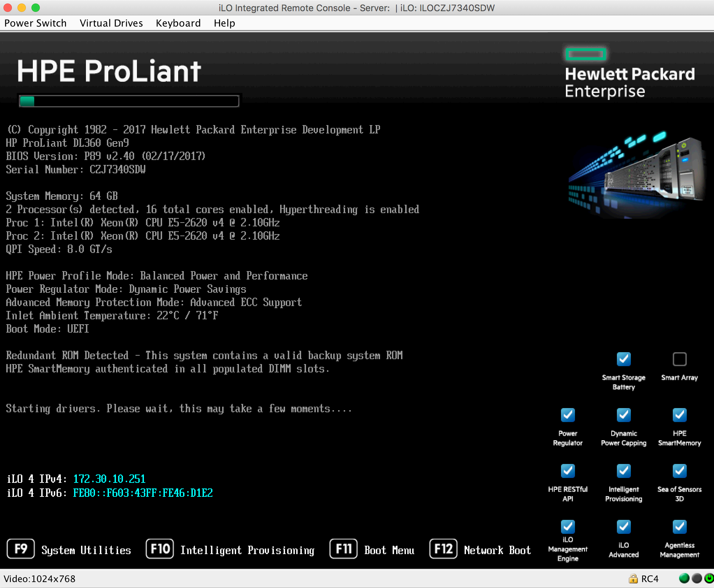
Task: Click the Agentless Management checkbox
Action: point(679,527)
